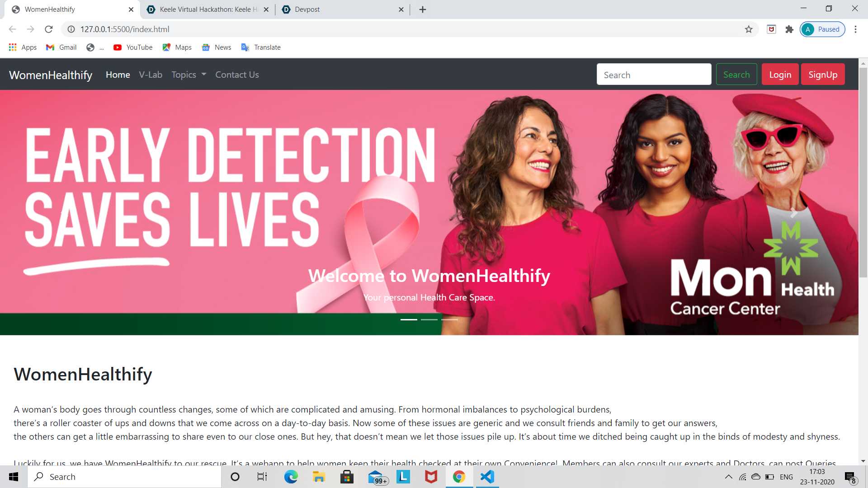Click the red Login button

[780, 75]
